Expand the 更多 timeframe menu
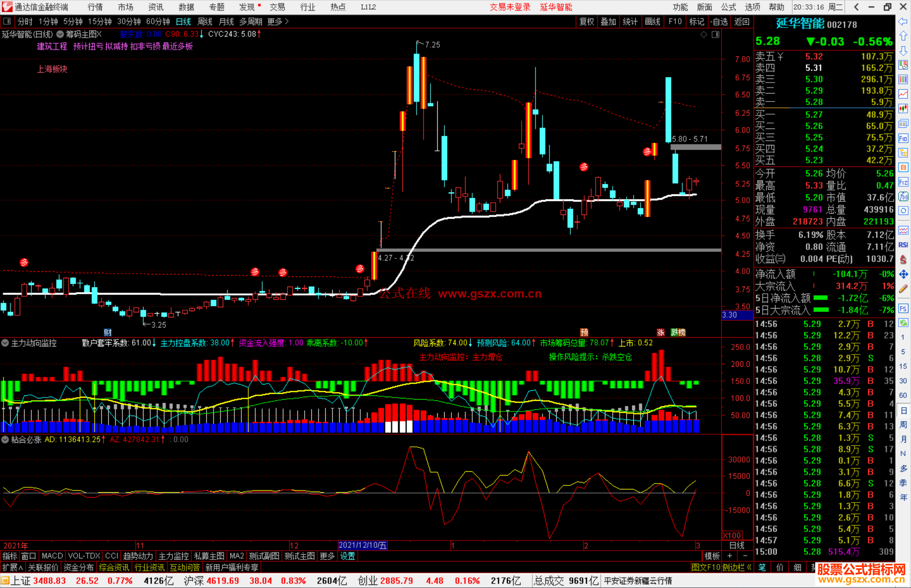The height and width of the screenshot is (588, 911). click(x=278, y=21)
